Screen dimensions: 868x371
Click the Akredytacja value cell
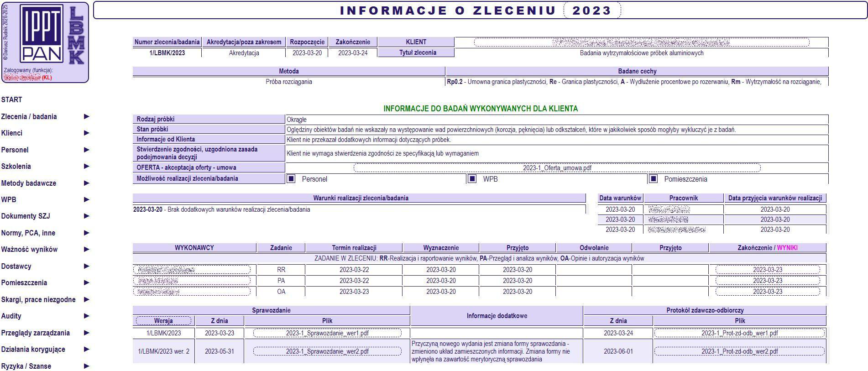(x=244, y=53)
